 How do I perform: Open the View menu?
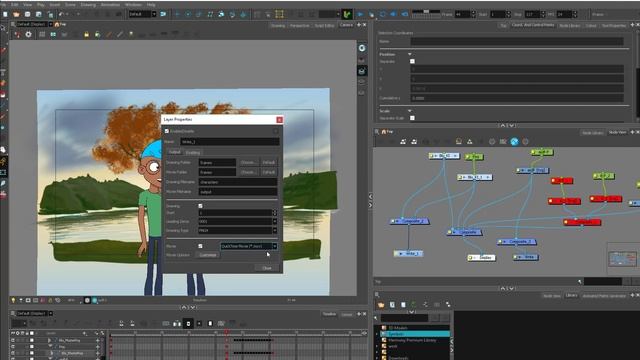click(27, 4)
